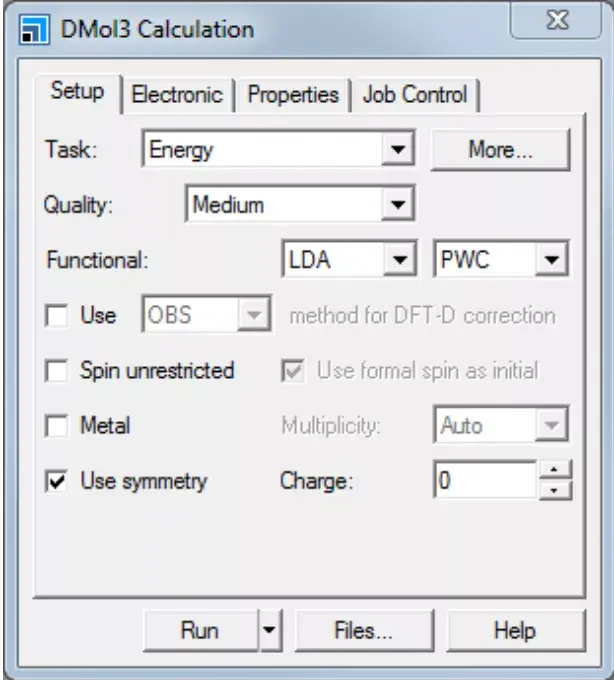Expand the Task dropdown
This screenshot has height=680, width=614.
point(399,150)
